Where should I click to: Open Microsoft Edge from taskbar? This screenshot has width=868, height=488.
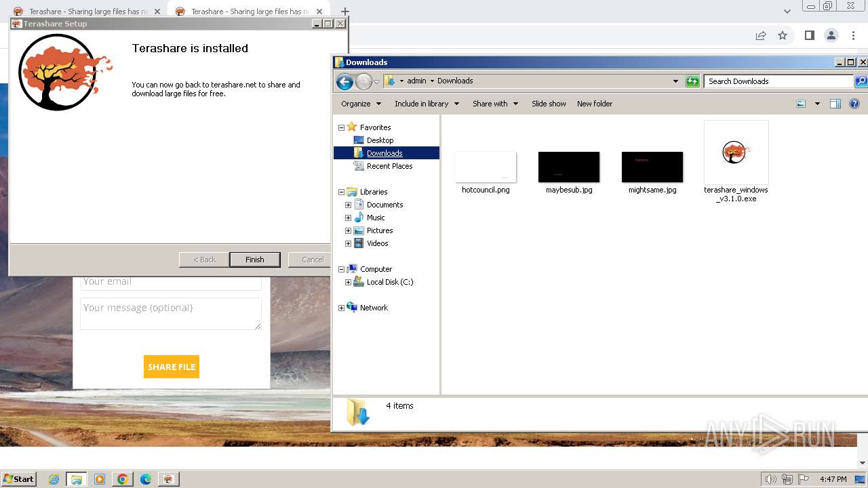pyautogui.click(x=146, y=479)
